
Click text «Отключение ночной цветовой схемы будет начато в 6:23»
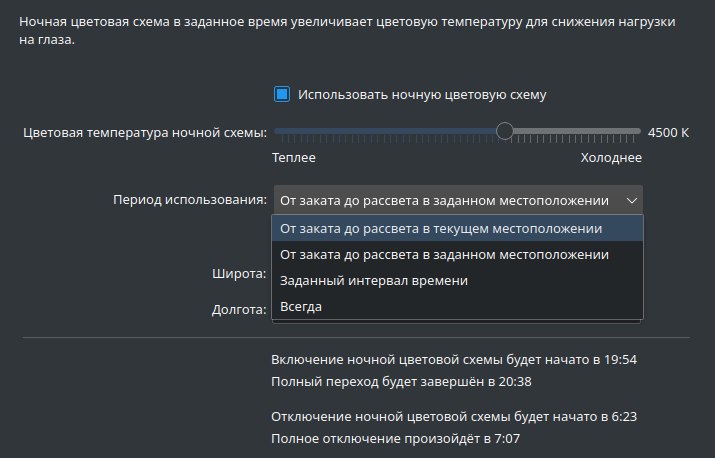tap(454, 417)
